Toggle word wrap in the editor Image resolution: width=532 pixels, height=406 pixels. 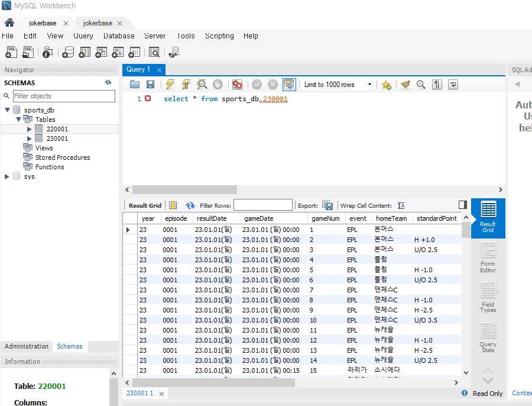(x=453, y=84)
